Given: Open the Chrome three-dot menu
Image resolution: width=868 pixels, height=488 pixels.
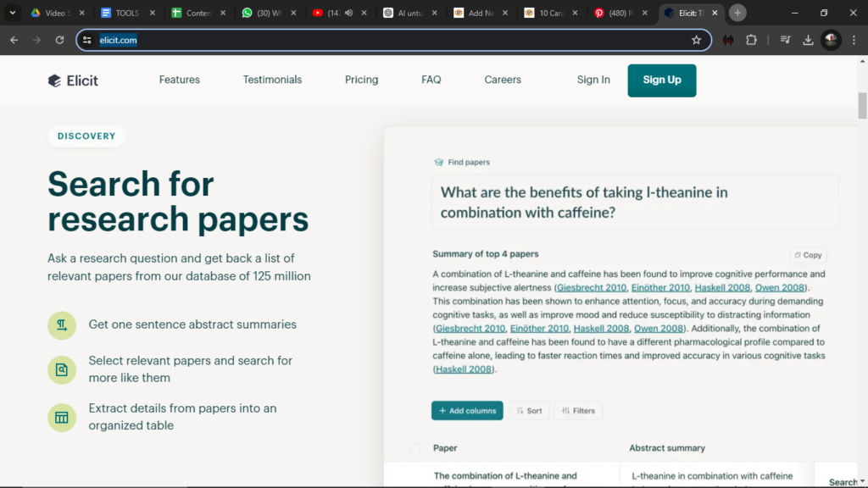Looking at the screenshot, I should coord(854,40).
